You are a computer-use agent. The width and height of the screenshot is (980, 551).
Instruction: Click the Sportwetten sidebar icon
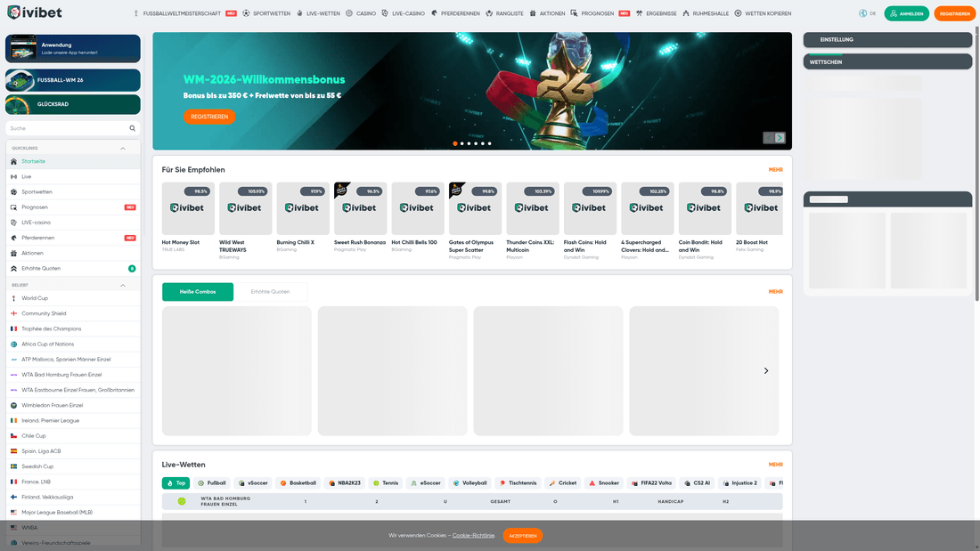[13, 191]
